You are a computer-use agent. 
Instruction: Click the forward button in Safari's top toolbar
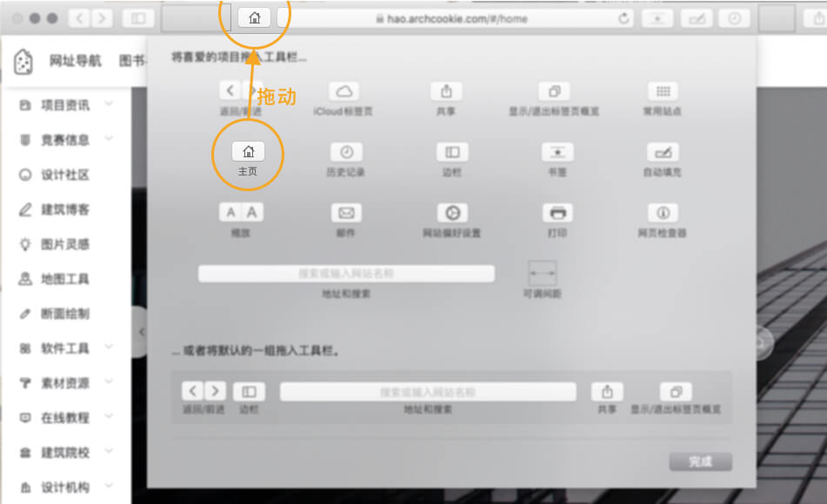tap(102, 19)
